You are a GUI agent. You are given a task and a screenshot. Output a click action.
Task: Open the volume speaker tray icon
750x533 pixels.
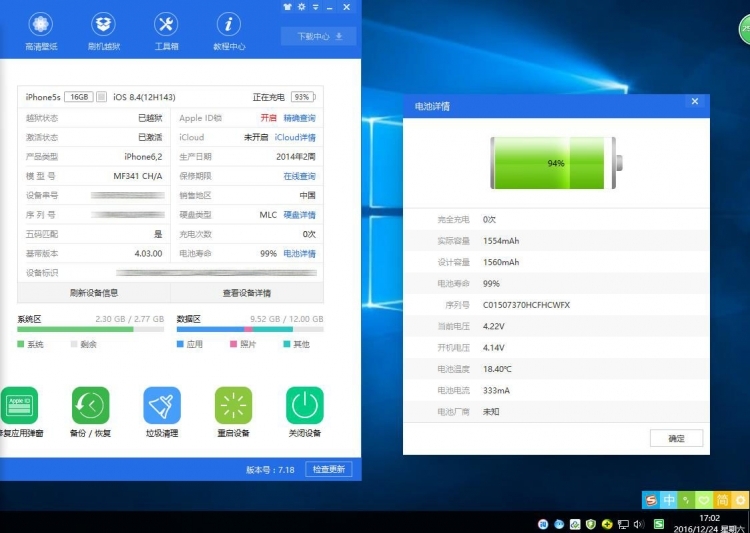point(639,524)
